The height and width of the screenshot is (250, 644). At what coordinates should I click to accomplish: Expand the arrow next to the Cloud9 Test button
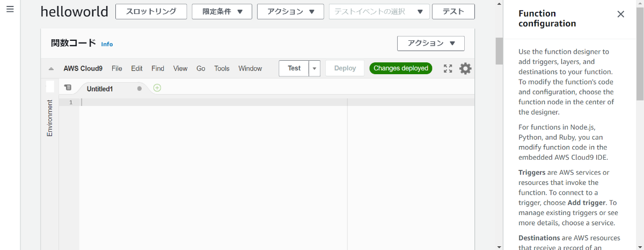[x=314, y=68]
